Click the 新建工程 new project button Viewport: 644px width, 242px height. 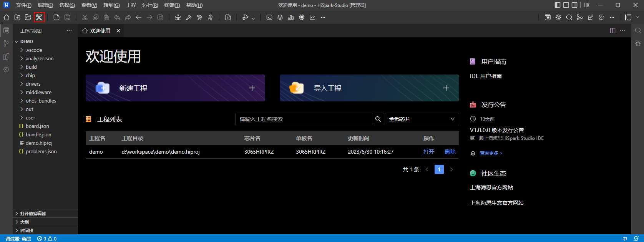tap(175, 88)
